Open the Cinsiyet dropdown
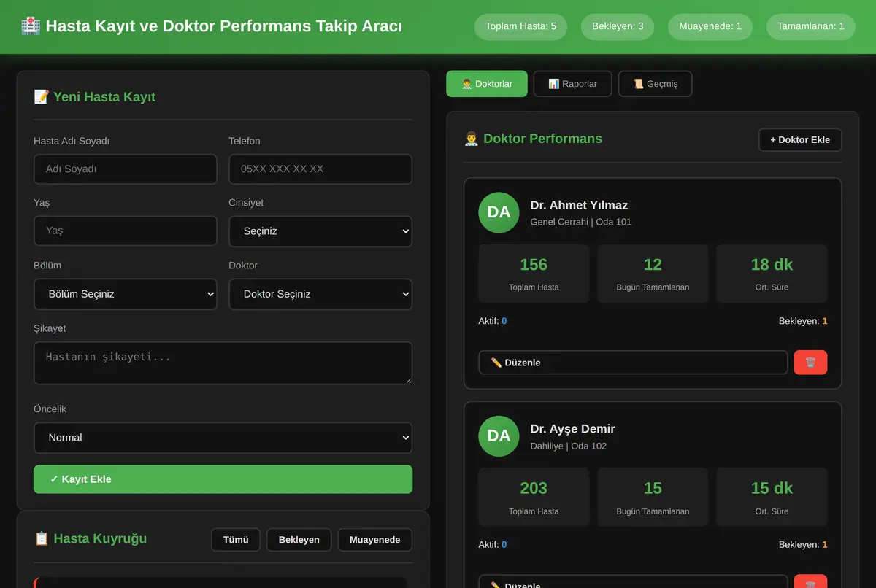This screenshot has height=588, width=876. pos(320,231)
